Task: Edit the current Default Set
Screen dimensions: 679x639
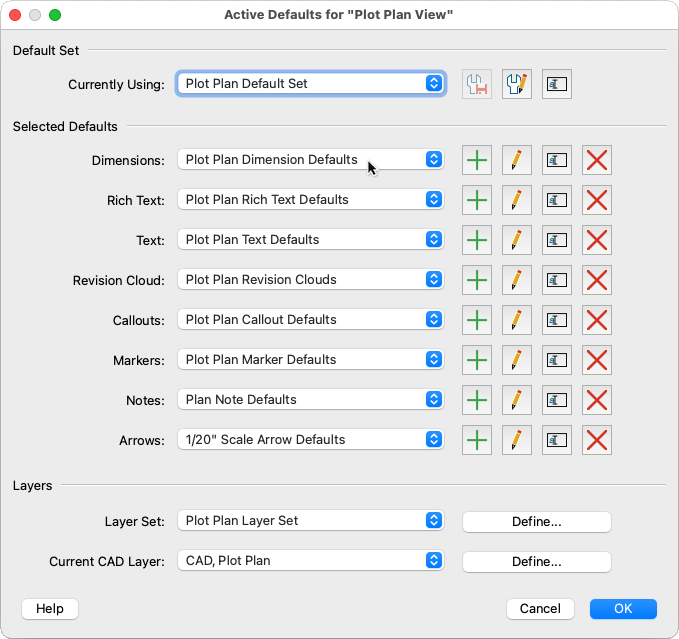Action: point(517,84)
